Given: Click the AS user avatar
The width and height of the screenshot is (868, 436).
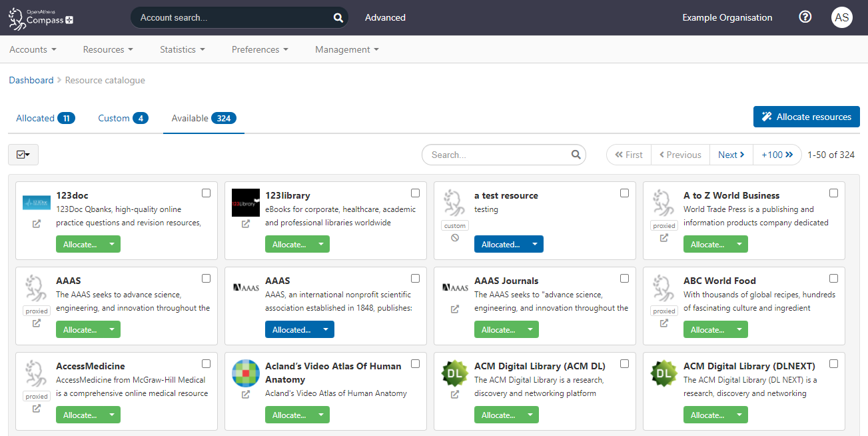Looking at the screenshot, I should (x=842, y=17).
